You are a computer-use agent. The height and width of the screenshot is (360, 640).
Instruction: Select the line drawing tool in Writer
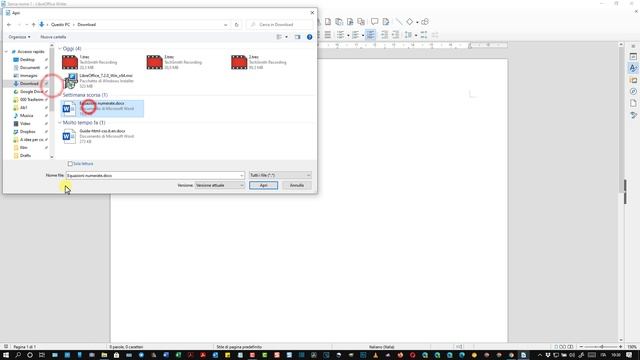tap(398, 22)
